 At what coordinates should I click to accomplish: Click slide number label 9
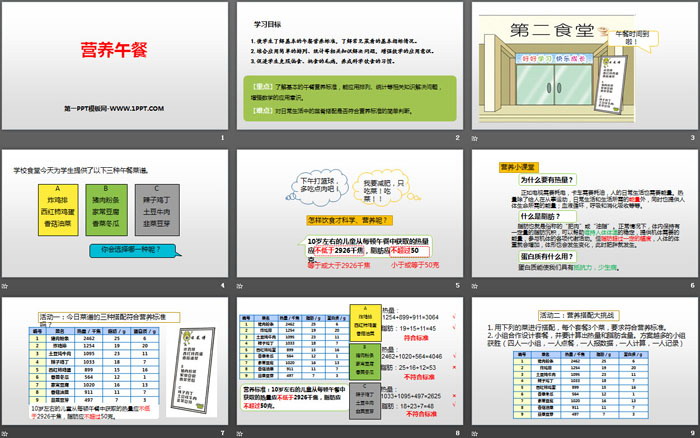click(x=692, y=433)
